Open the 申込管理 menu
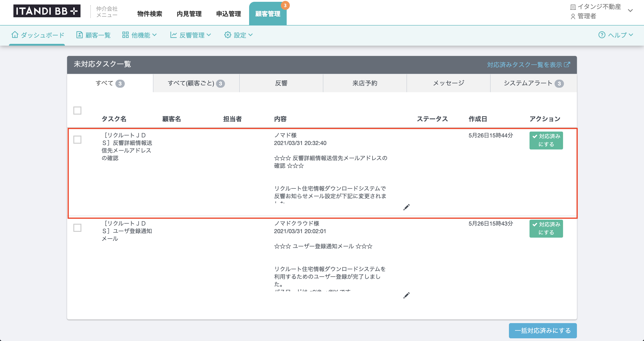This screenshot has width=644, height=341. pos(229,14)
